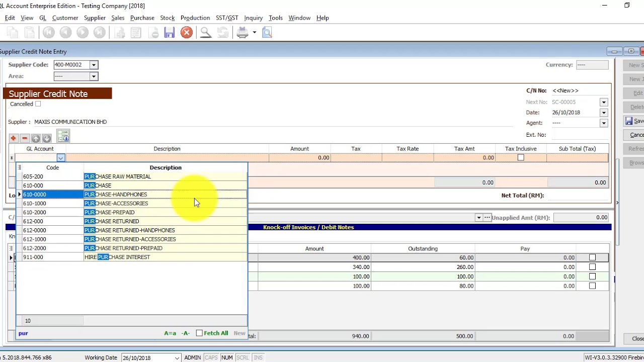Screen dimensions: 644x362
Task: Select HIRE PURCHASE INTEREST account 911-000
Action: point(132,257)
